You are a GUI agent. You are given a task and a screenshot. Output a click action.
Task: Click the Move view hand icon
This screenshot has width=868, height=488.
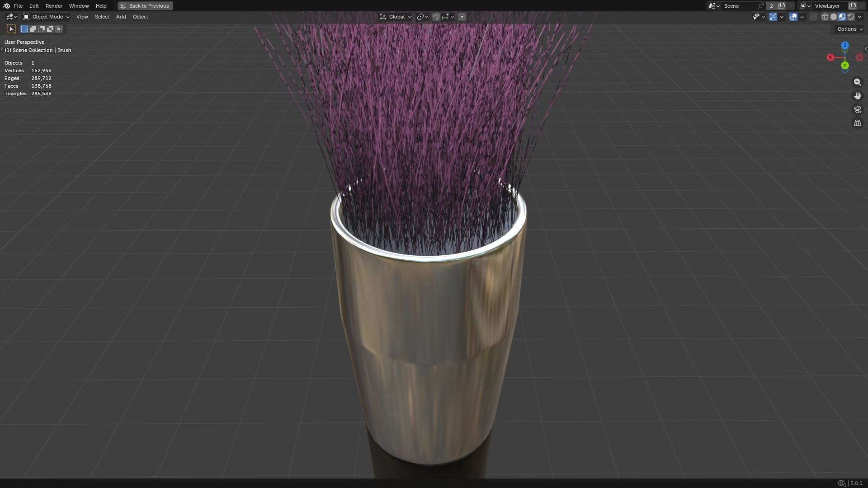[858, 96]
